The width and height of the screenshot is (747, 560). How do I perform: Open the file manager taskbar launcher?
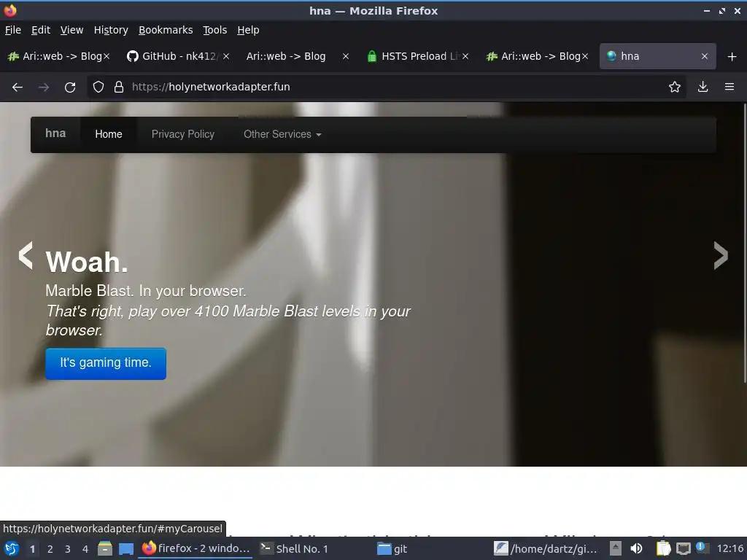click(x=105, y=548)
